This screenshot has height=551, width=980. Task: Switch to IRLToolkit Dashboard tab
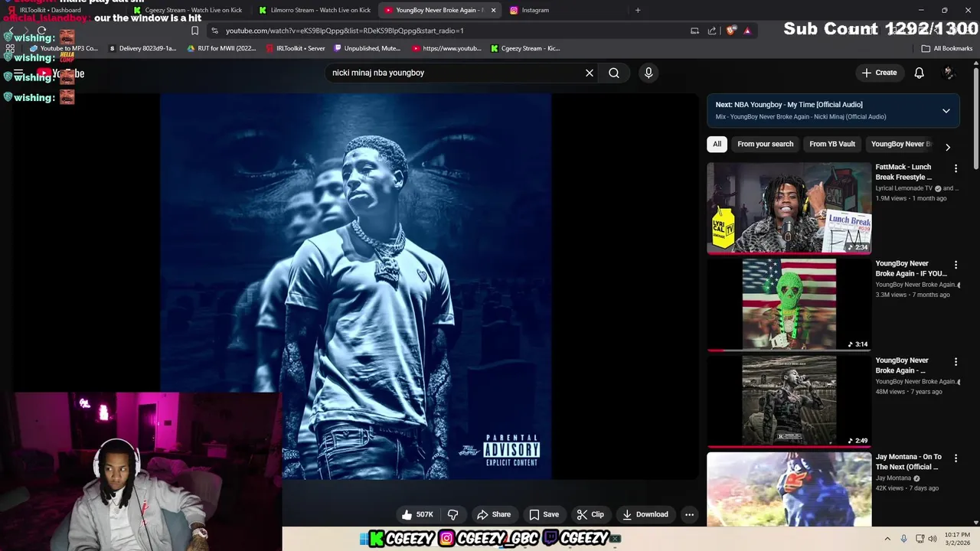[x=50, y=10]
